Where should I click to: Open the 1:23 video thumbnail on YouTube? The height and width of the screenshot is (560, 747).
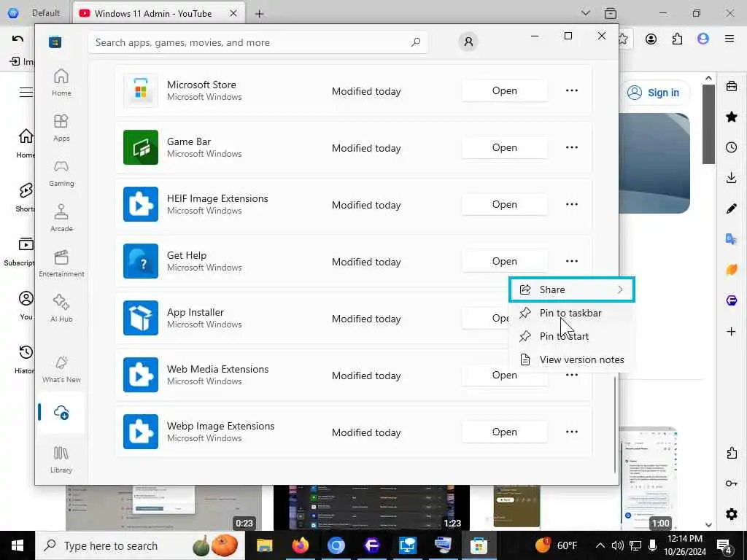[x=371, y=507]
